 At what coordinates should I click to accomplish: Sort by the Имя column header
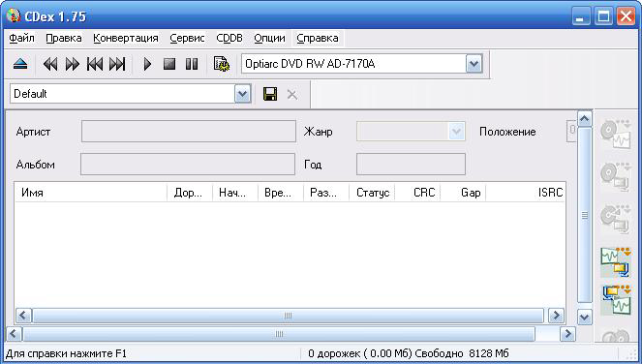coord(91,193)
